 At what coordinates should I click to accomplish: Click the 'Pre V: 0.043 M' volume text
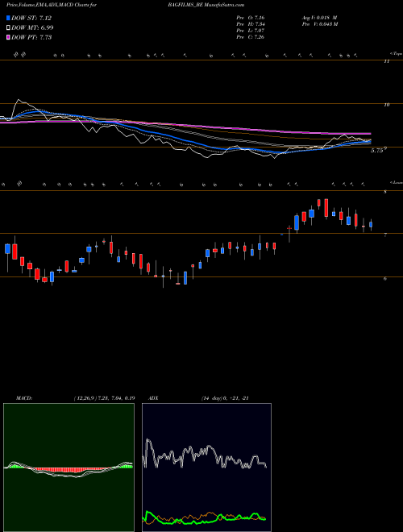pos(319,24)
